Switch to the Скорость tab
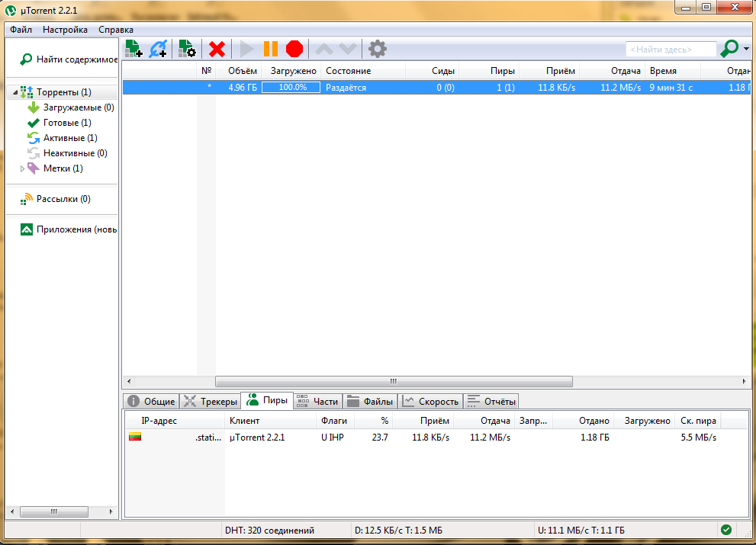Image resolution: width=756 pixels, height=545 pixels. point(430,402)
